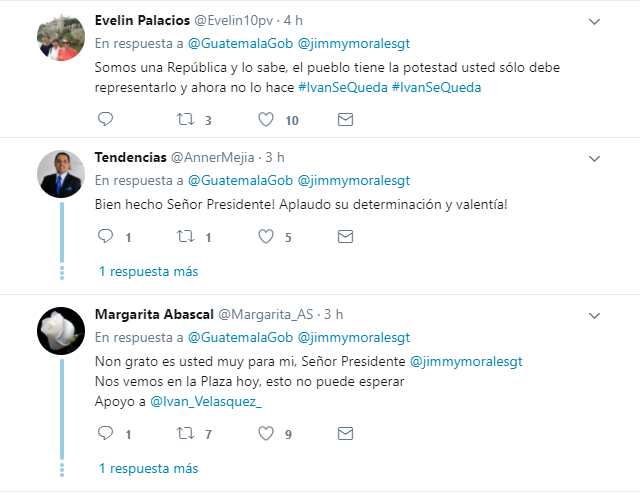Expand '1 respuesta más' under Tendencias tweet
The height and width of the screenshot is (494, 640).
point(149,271)
